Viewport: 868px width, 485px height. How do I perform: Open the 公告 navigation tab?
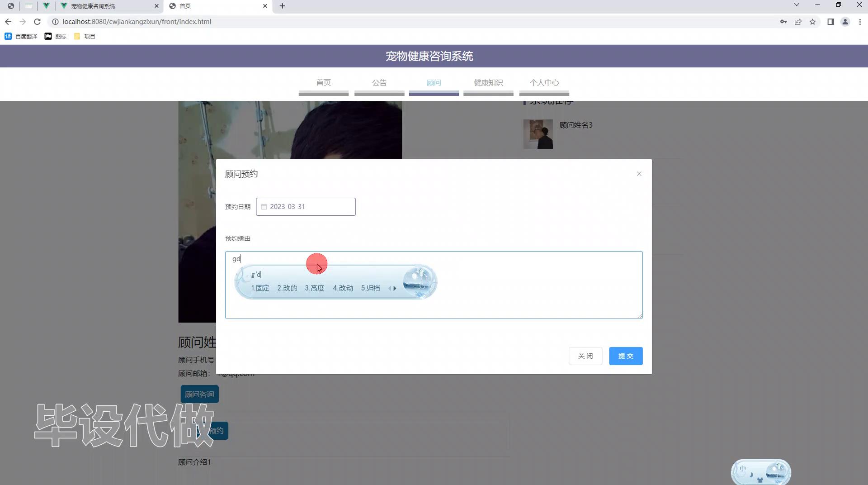(x=379, y=83)
